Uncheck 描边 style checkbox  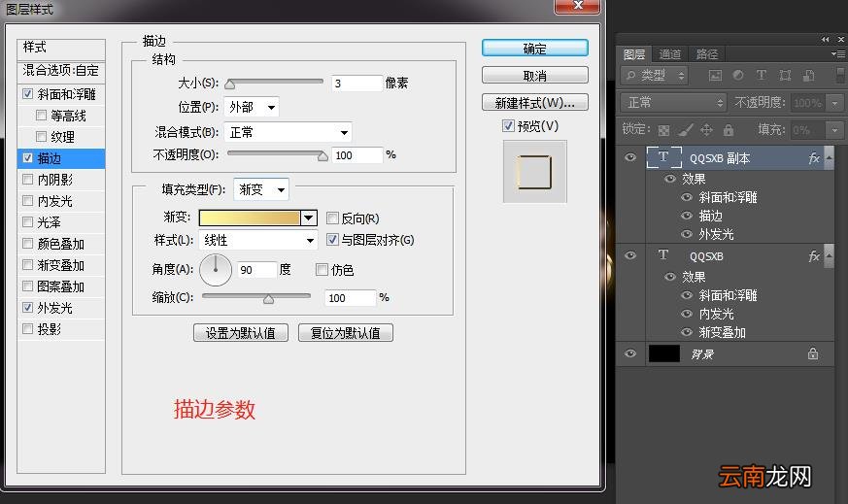(27, 158)
